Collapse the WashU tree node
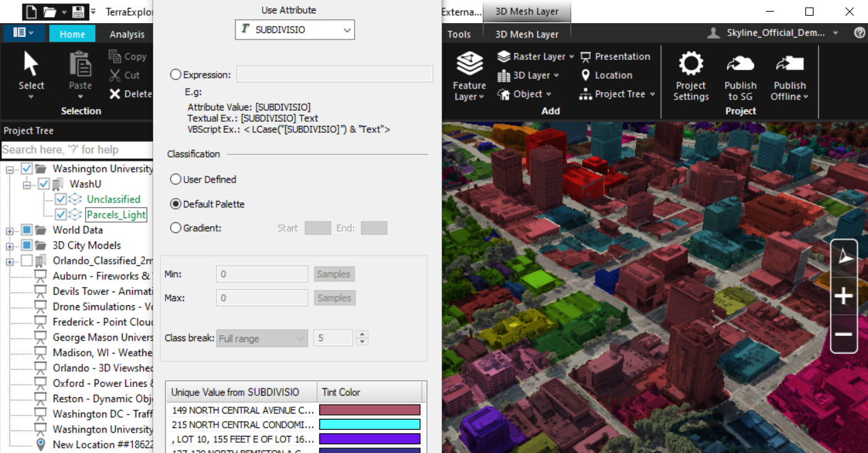Screen dimensions: 868x453 (x=27, y=185)
